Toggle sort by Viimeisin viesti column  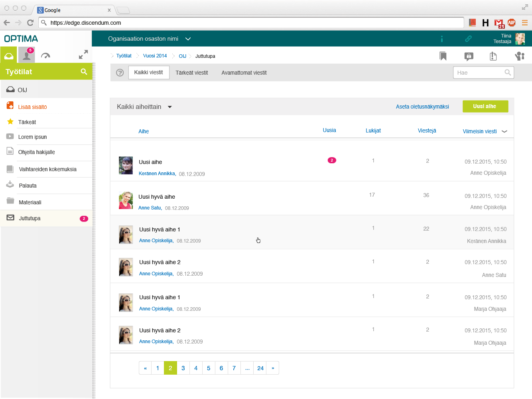click(485, 131)
